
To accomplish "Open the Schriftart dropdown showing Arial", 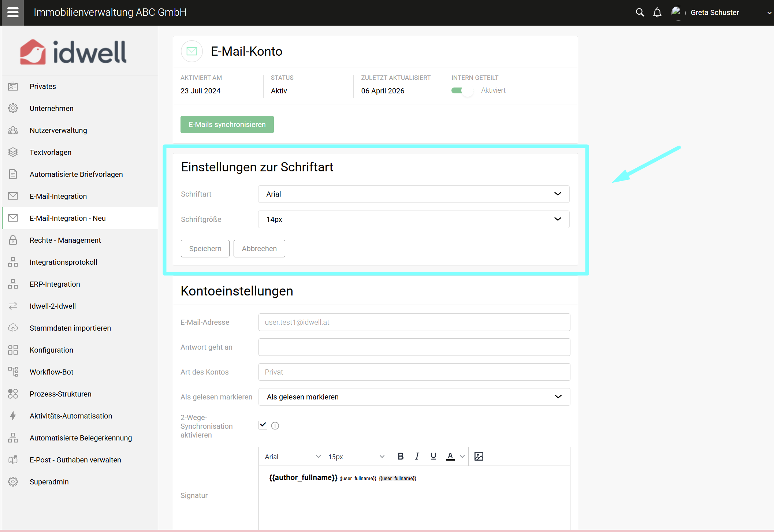I will (413, 194).
